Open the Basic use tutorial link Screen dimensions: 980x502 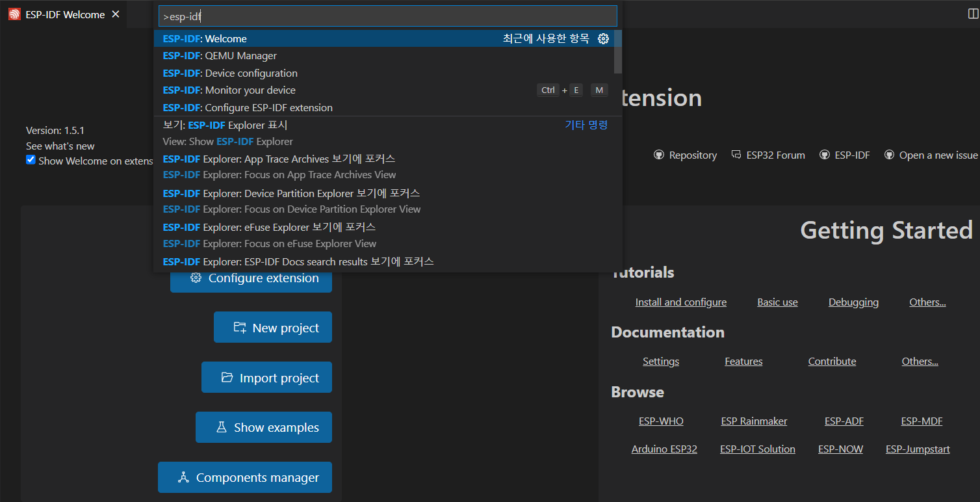(777, 302)
